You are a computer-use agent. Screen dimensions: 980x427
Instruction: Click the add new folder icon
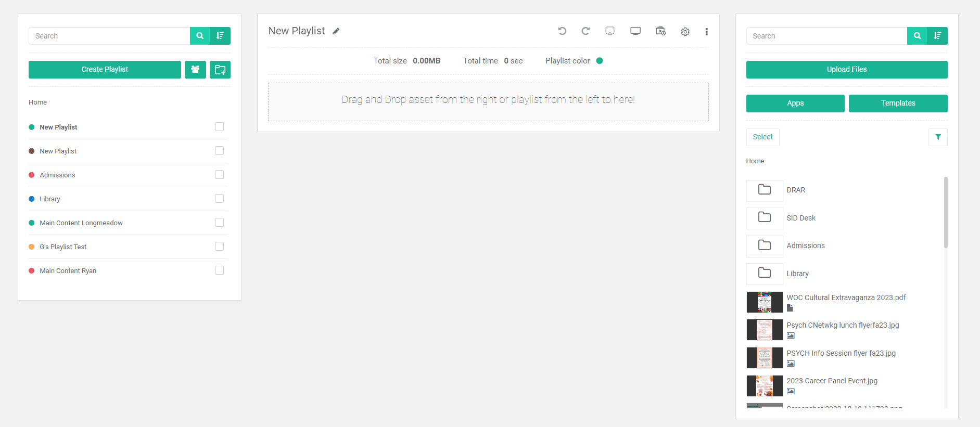pyautogui.click(x=220, y=70)
